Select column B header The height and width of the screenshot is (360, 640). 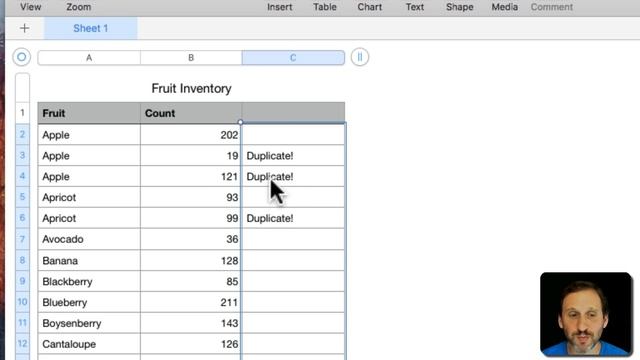[191, 58]
